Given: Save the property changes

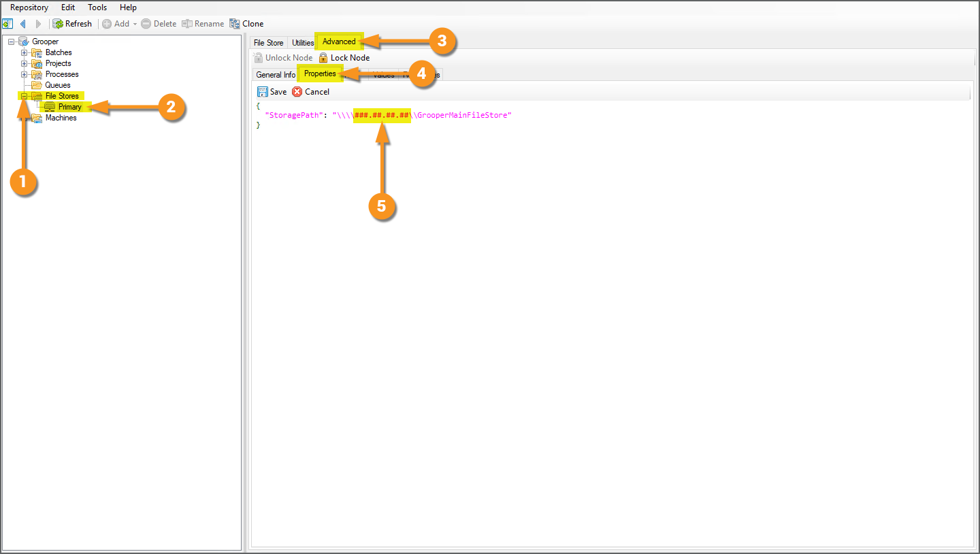Looking at the screenshot, I should 272,92.
